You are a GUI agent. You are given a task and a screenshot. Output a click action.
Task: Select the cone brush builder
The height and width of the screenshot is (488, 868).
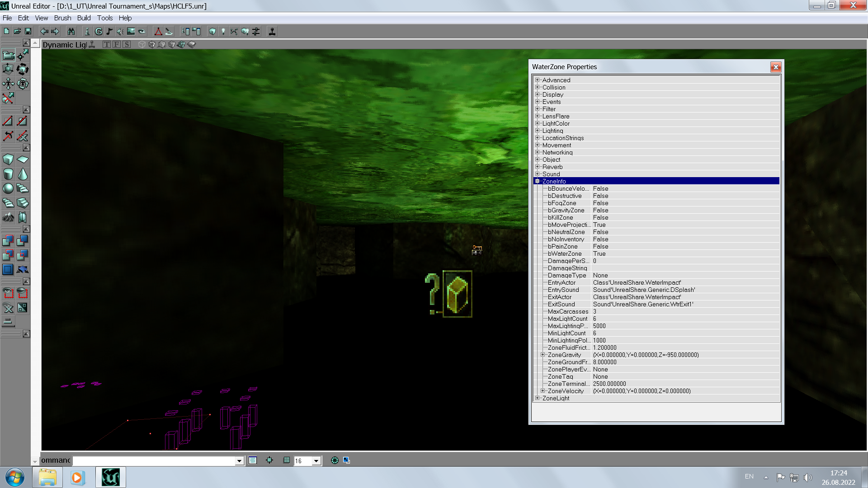[23, 174]
